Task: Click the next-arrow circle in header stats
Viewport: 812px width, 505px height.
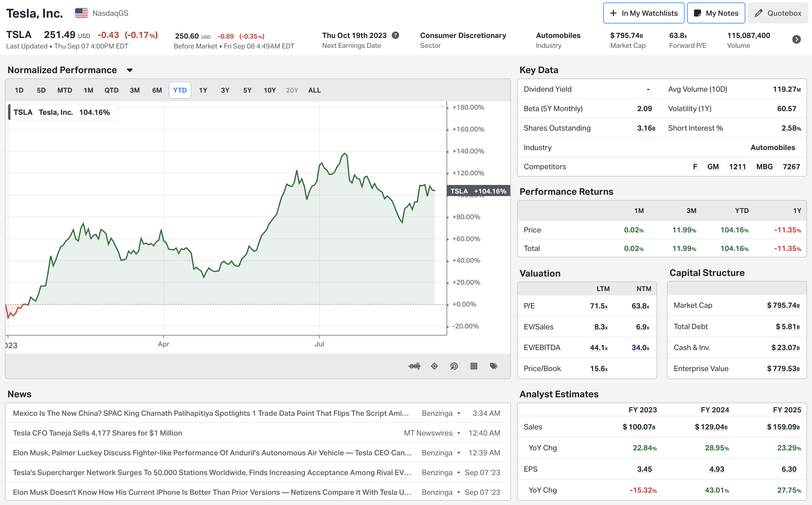Action: point(796,40)
